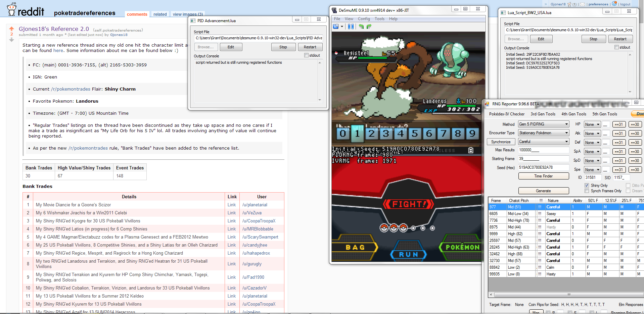Open DeSmuME Config menu
644x314 pixels.
click(364, 19)
